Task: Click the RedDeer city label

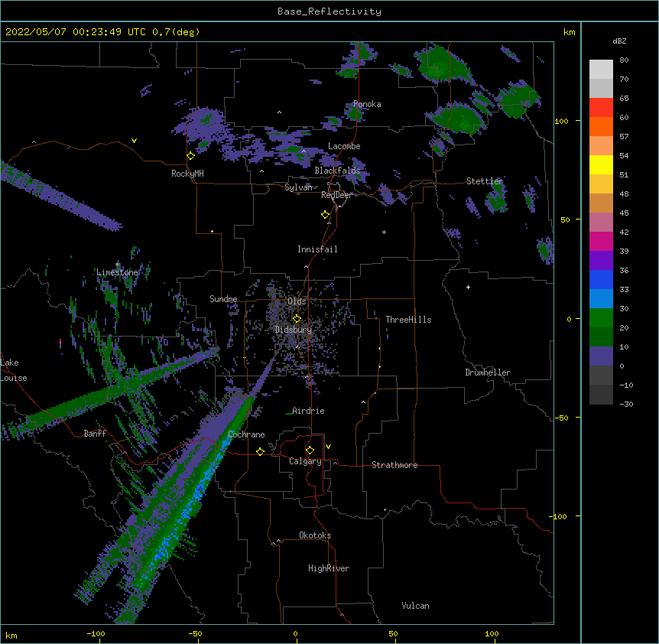Action: coord(336,195)
